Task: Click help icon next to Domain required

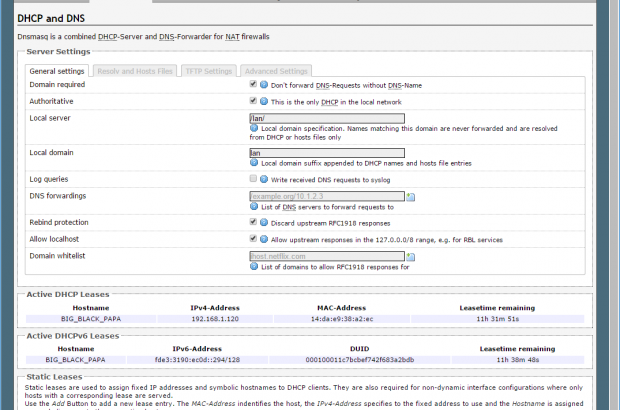Action: (x=264, y=85)
